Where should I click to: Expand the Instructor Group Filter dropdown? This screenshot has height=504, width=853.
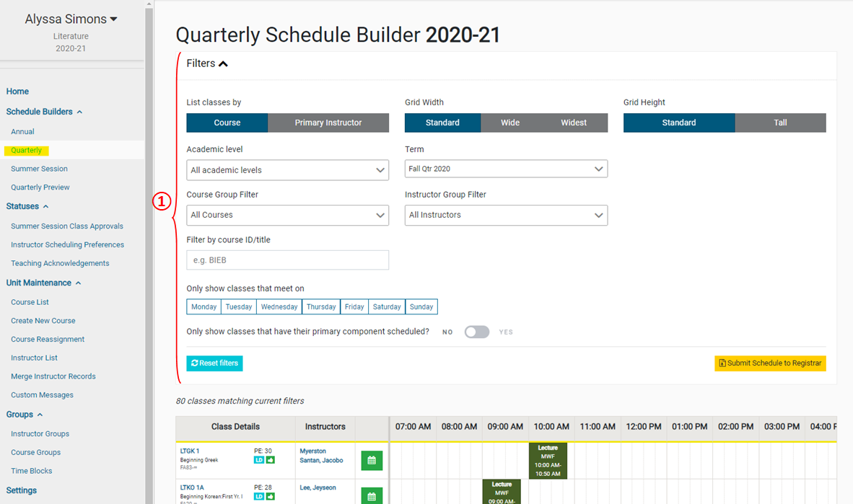coord(506,215)
